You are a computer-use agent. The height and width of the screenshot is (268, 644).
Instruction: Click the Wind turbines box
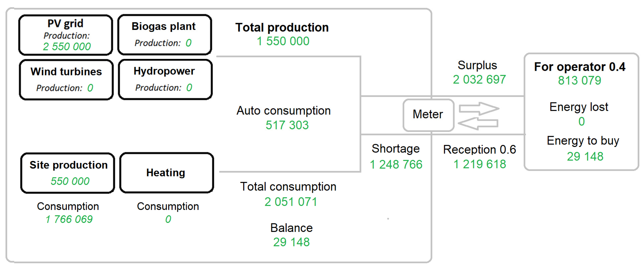pos(66,80)
